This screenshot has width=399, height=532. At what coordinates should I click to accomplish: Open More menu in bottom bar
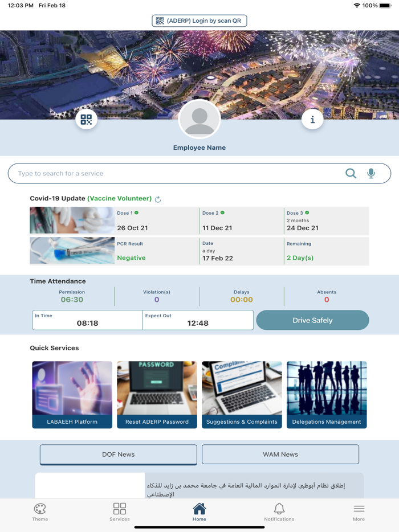[x=359, y=512]
